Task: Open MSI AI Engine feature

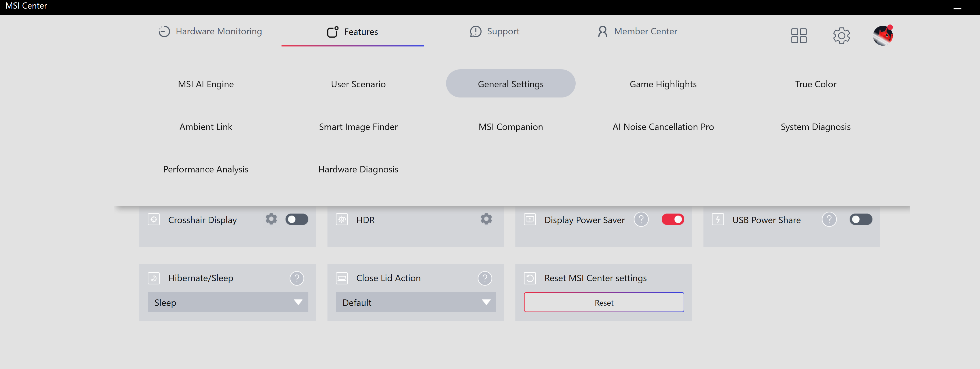Action: pos(205,84)
